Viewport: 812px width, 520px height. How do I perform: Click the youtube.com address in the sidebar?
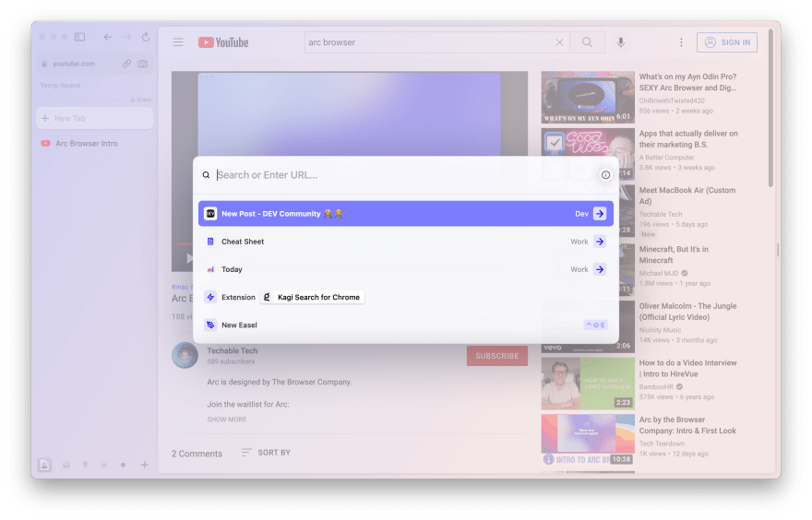pos(74,64)
